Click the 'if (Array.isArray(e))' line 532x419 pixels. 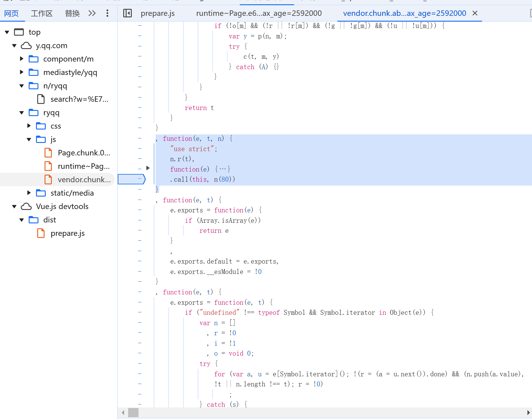(223, 220)
